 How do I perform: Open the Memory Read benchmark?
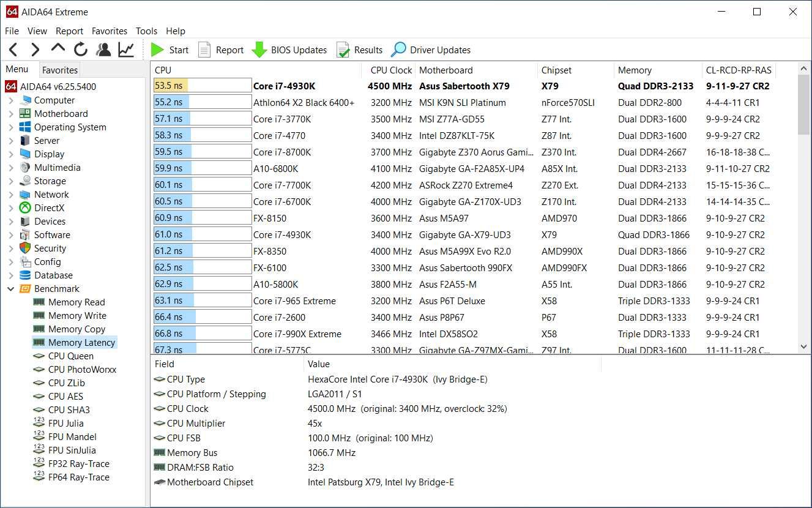pos(76,302)
